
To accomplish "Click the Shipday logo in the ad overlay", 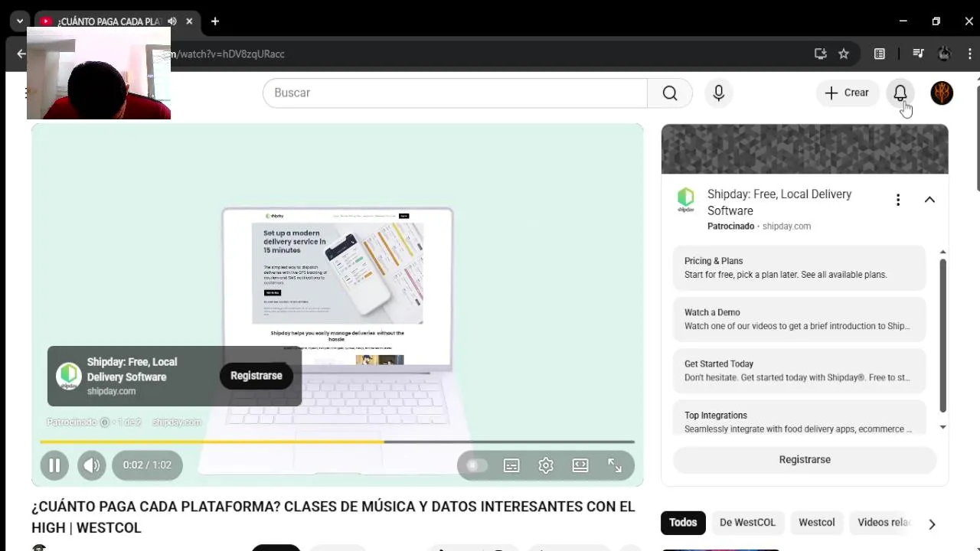I will point(69,376).
